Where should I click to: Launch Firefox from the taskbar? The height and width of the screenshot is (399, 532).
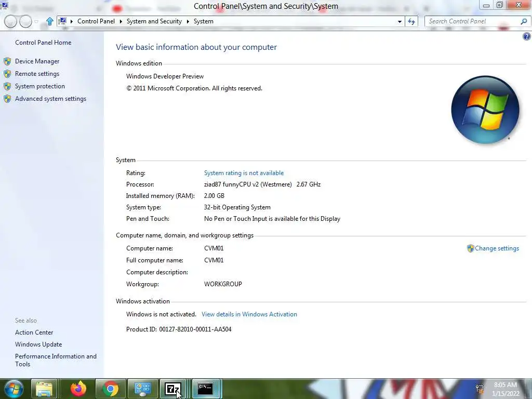(x=78, y=389)
